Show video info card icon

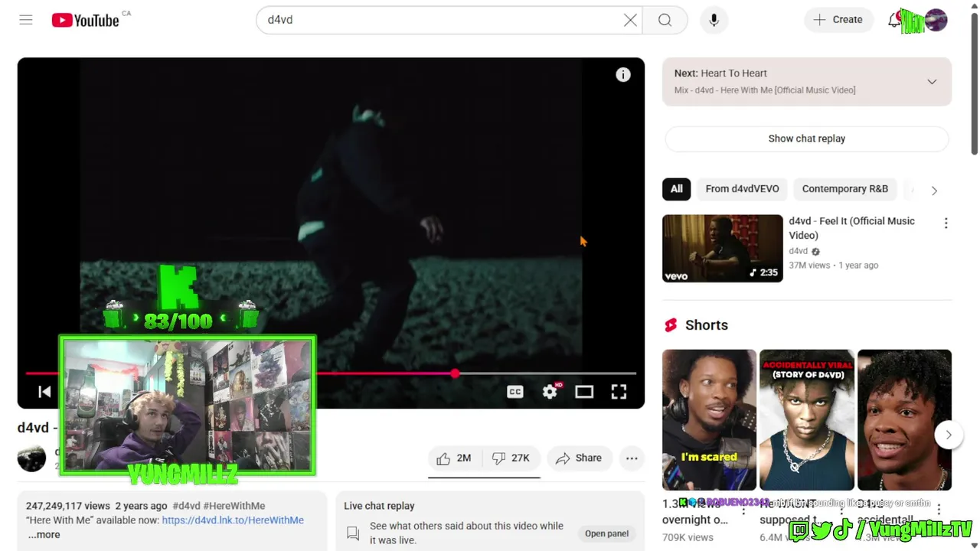(623, 74)
